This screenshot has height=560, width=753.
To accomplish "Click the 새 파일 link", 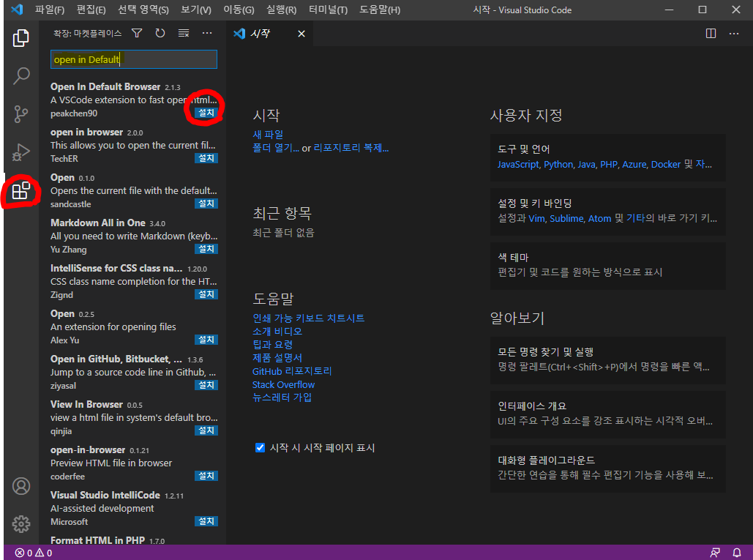I will click(268, 135).
